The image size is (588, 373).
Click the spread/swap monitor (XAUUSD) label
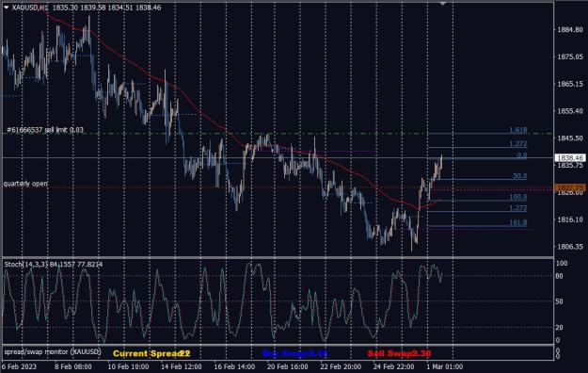[53, 352]
